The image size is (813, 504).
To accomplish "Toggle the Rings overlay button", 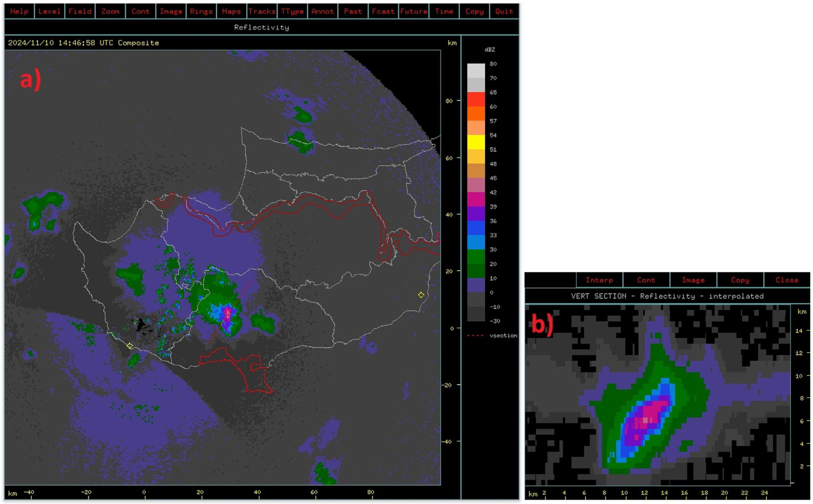I will pos(201,11).
